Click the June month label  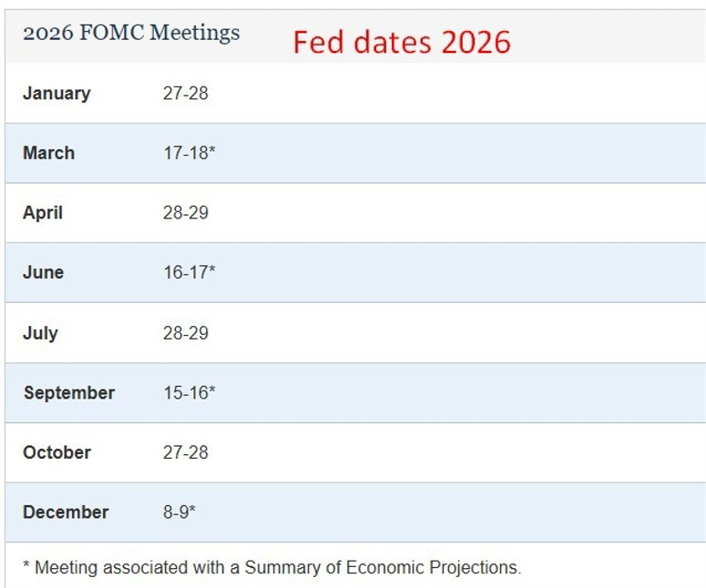click(44, 272)
